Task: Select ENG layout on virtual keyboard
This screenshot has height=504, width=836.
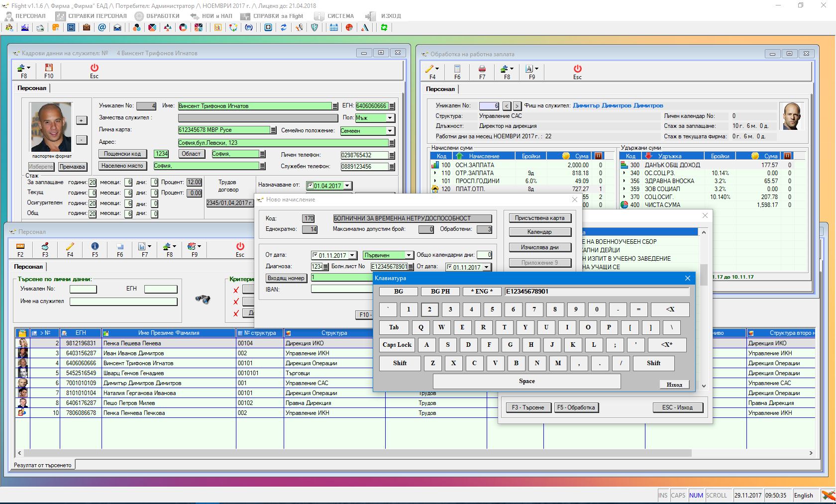Action: pyautogui.click(x=482, y=291)
